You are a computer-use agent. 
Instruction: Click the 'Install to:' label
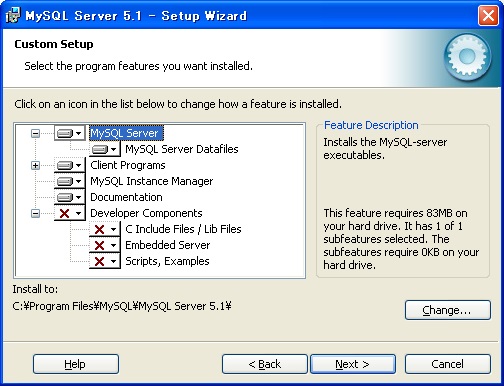[x=35, y=289]
